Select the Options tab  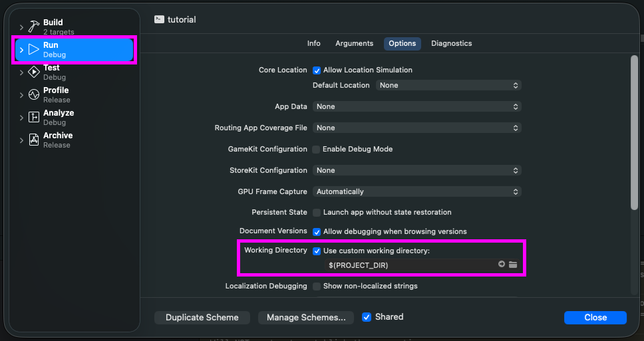tap(402, 43)
